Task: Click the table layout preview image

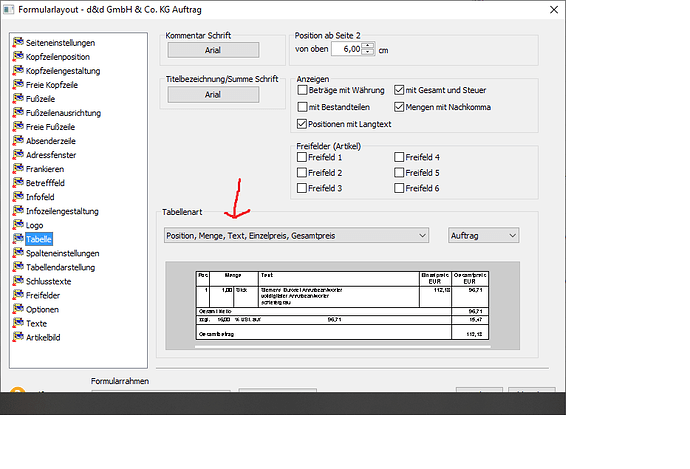Action: 342,305
